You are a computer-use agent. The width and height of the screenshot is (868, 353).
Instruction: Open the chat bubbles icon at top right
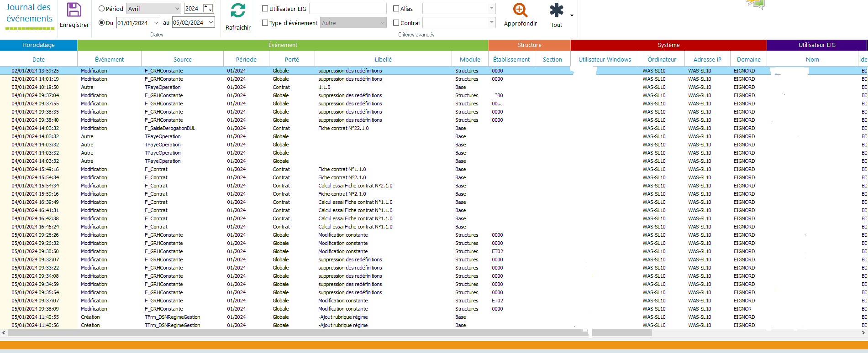(x=755, y=4)
